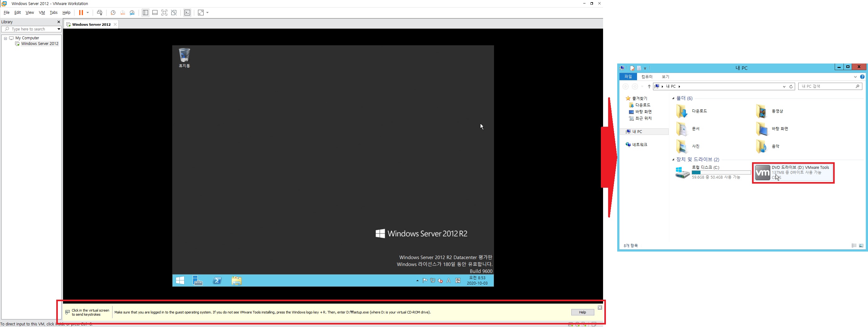Click the stretch guest display icon
The height and width of the screenshot is (327, 868).
pos(201,13)
